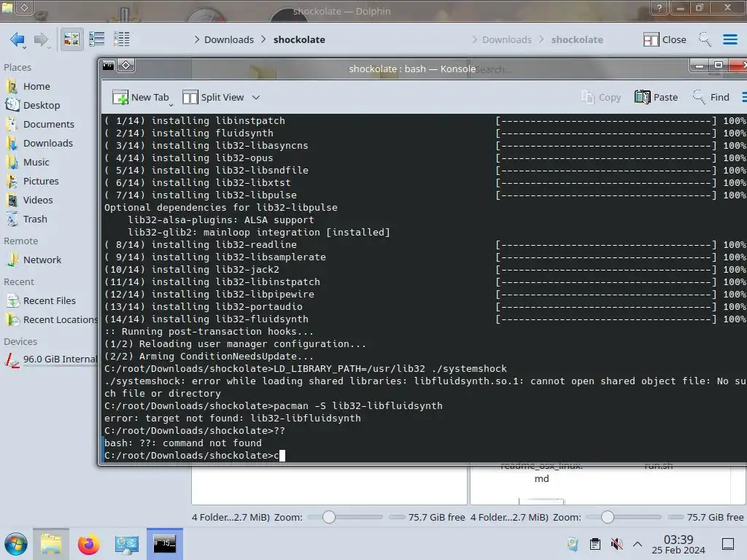Screen dimensions: 747x560
Task: Click Copy in Konsole toolbar
Action: 601,97
